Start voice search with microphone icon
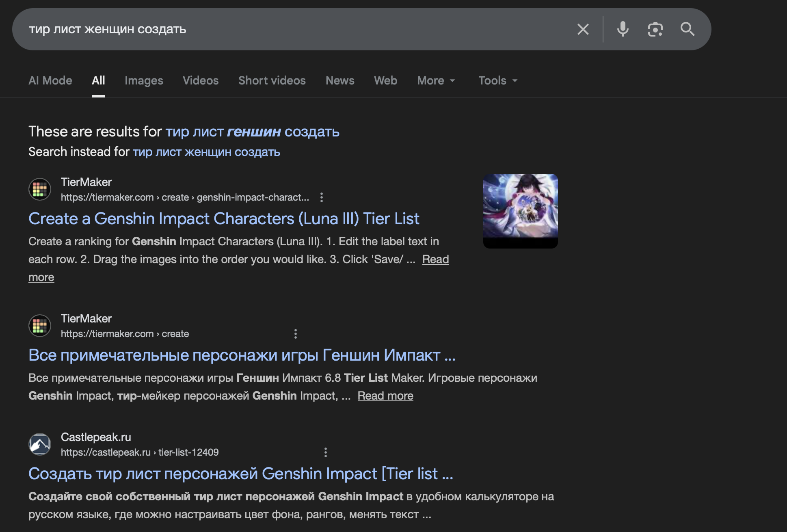787x532 pixels. pos(623,29)
